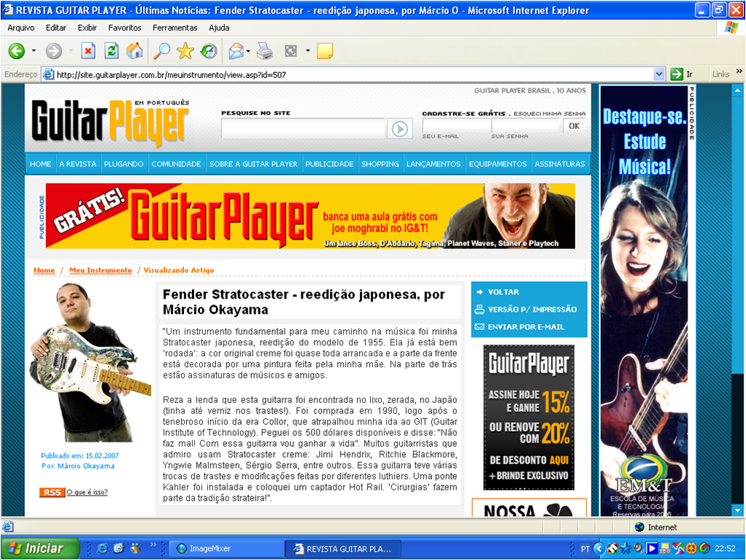This screenshot has height=560, width=746.
Task: Open the Exibir menu
Action: 87,28
